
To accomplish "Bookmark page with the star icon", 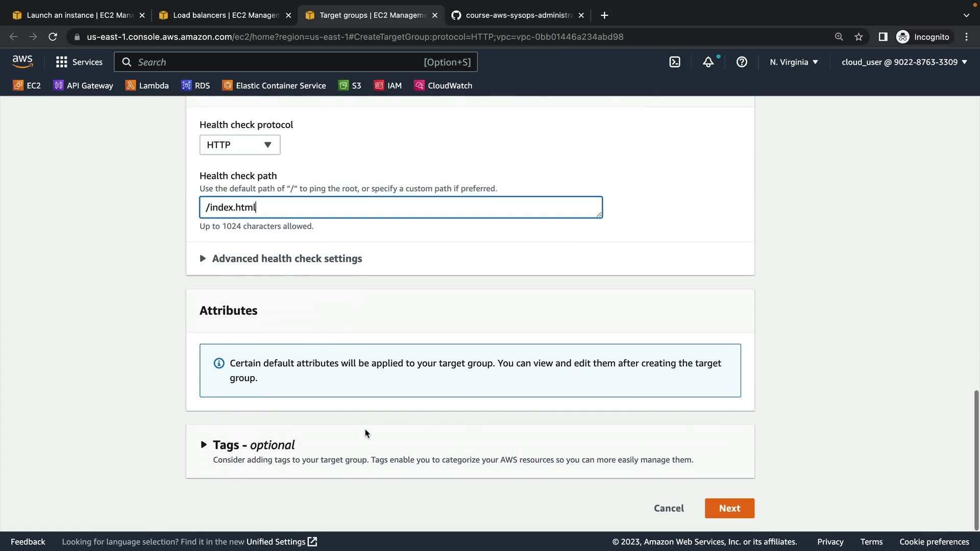I will click(x=859, y=37).
